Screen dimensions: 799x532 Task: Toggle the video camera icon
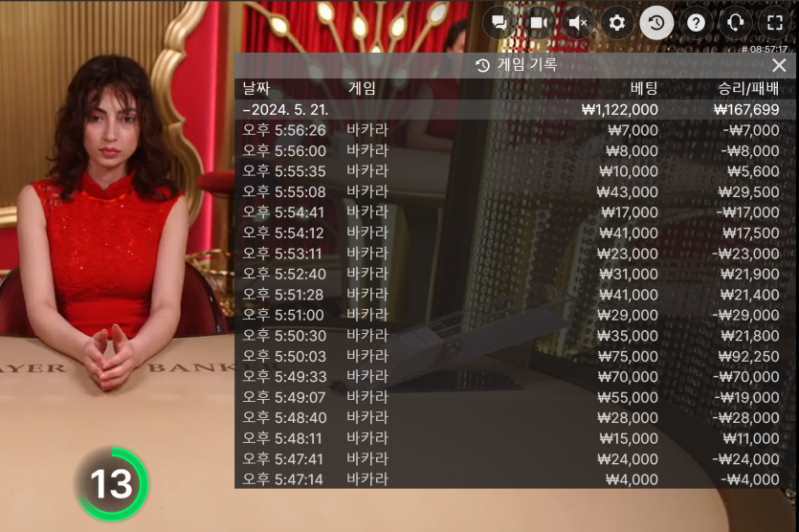tap(539, 23)
